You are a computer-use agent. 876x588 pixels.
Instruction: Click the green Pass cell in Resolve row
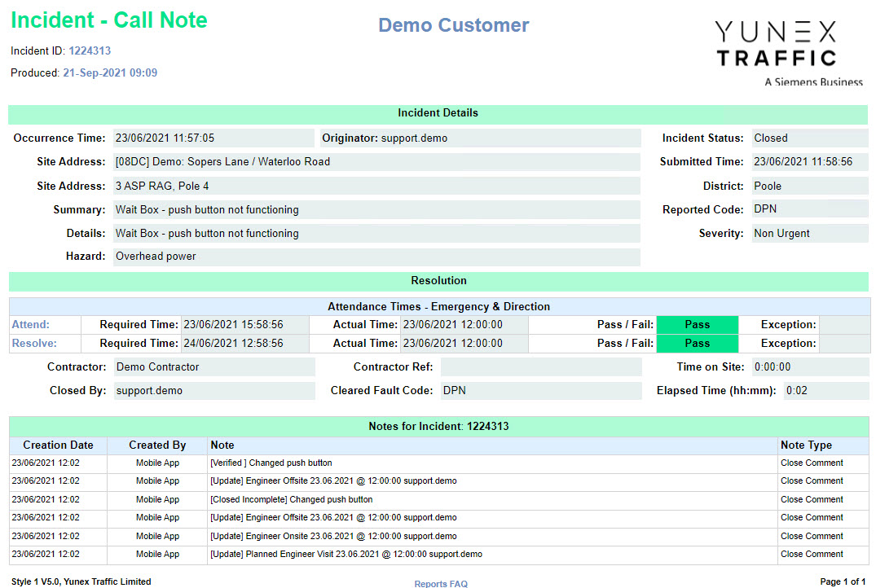pos(698,344)
